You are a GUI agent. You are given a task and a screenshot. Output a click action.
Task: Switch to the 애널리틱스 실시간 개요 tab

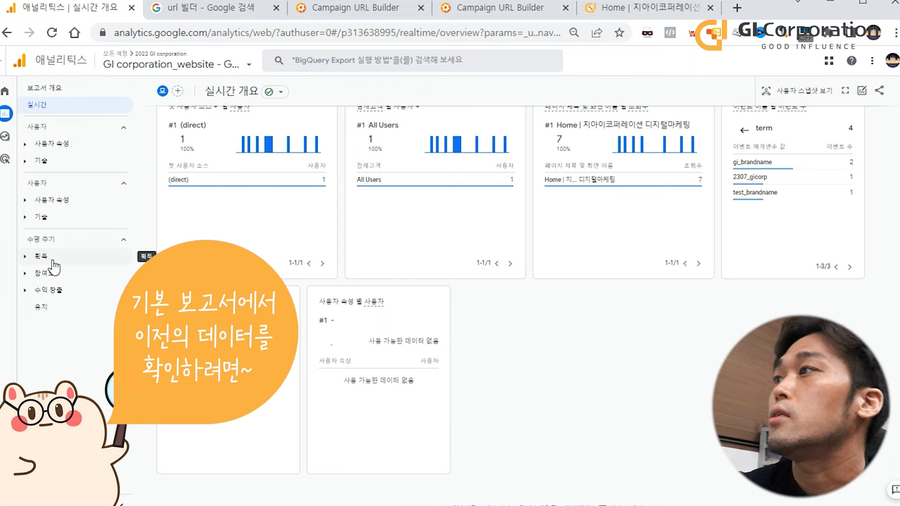[x=71, y=8]
